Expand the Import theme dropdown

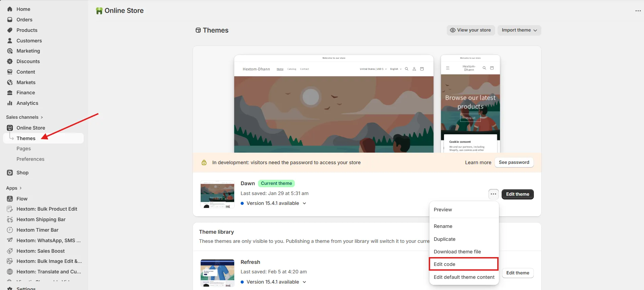519,30
